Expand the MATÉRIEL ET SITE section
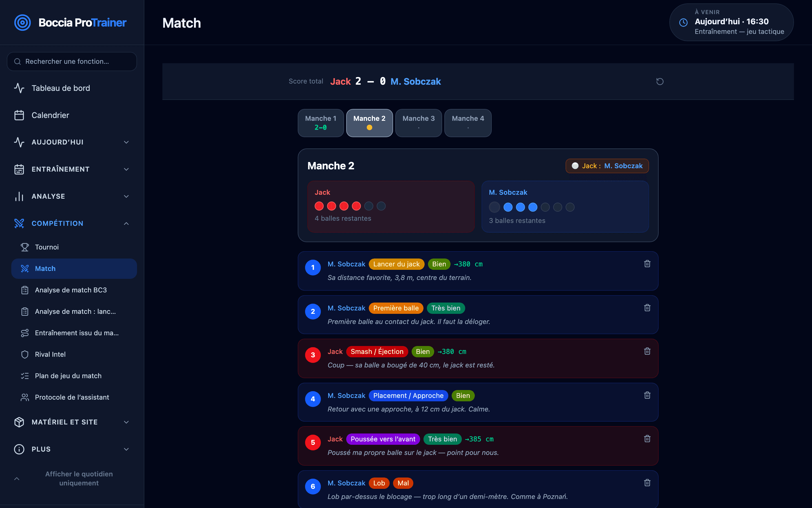 [x=72, y=422]
